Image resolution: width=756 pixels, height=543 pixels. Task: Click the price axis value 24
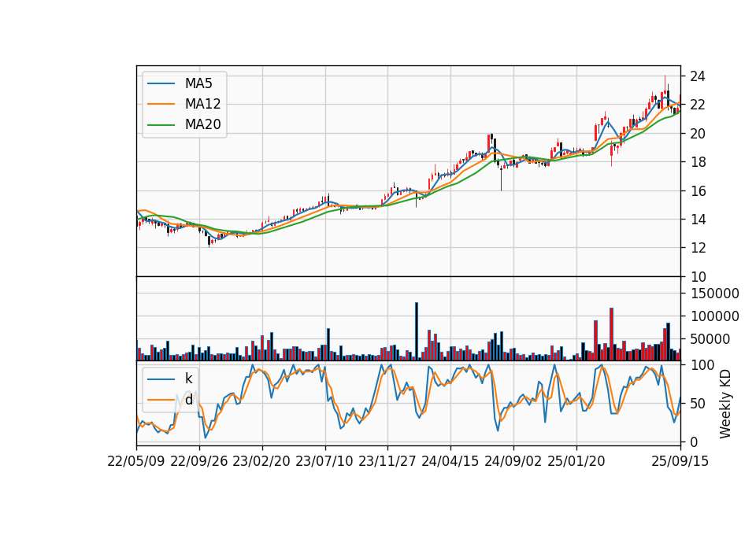(698, 76)
